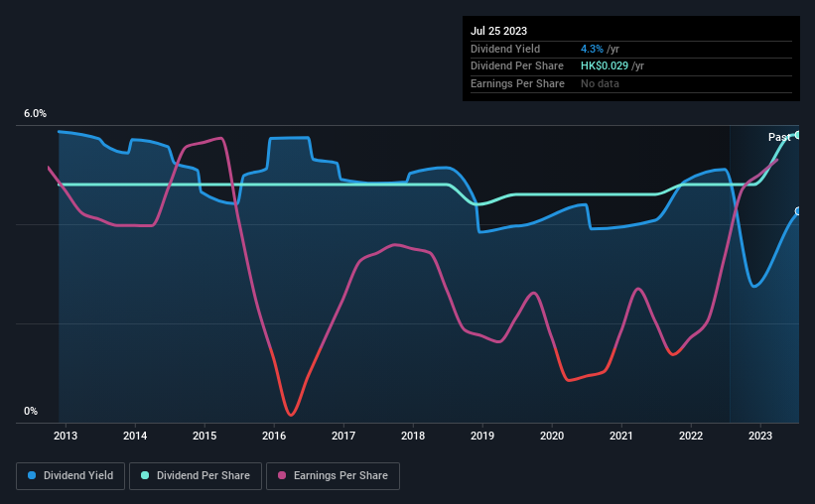
Task: Select the 2017 x-axis label
Action: point(343,436)
